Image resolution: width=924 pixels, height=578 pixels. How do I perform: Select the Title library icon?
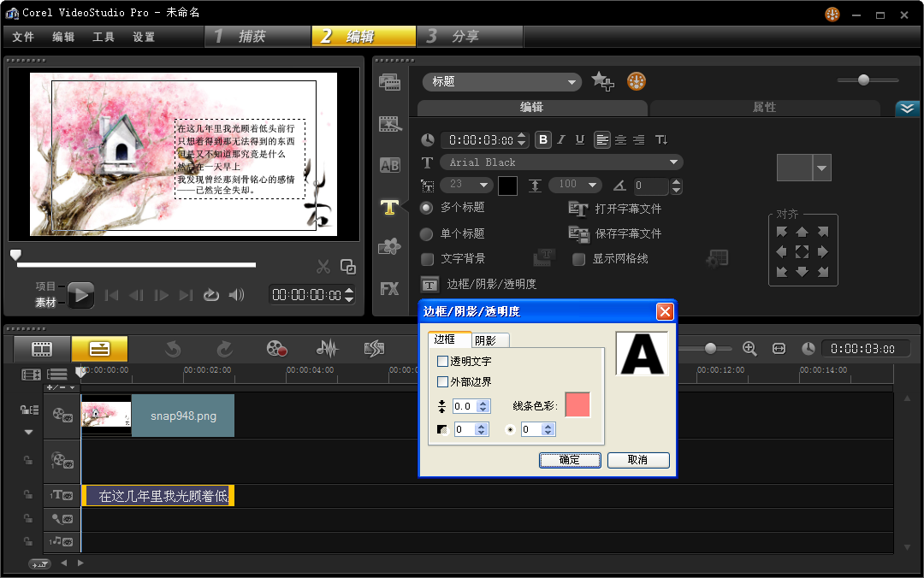point(389,206)
